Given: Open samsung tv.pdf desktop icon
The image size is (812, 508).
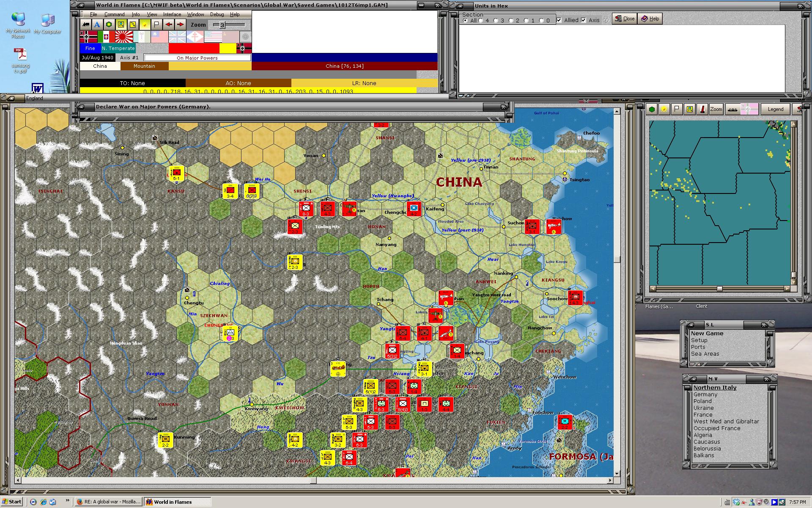Looking at the screenshot, I should pyautogui.click(x=20, y=61).
